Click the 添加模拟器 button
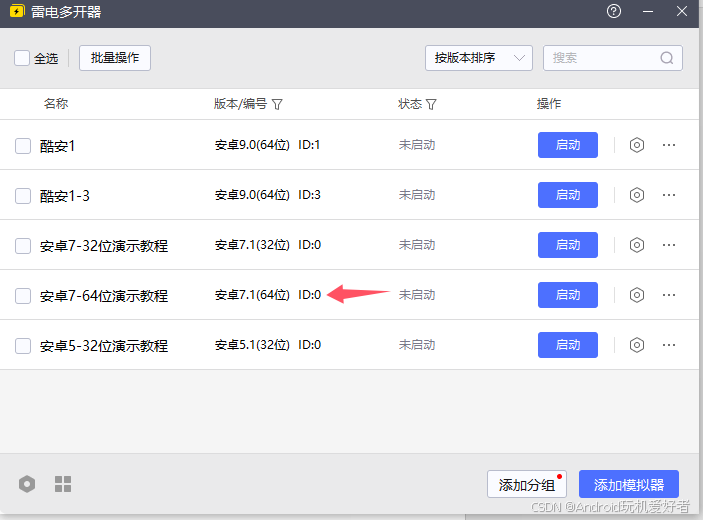 [629, 484]
